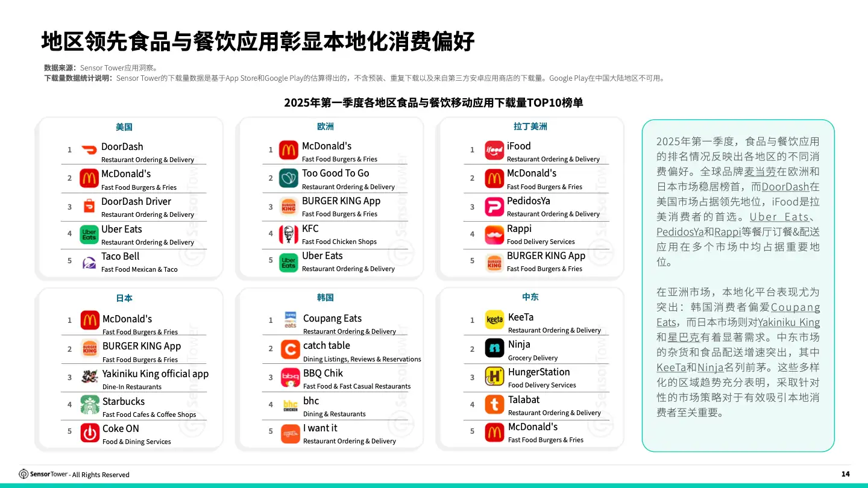Click the Coke ON app icon
868x488 pixels.
point(90,433)
